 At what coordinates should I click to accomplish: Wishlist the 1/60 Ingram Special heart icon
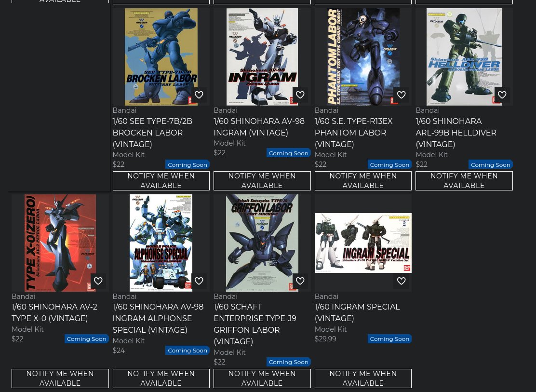[402, 281]
